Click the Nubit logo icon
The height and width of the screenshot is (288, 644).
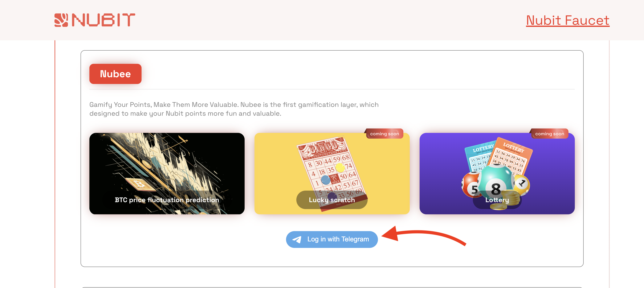point(61,20)
